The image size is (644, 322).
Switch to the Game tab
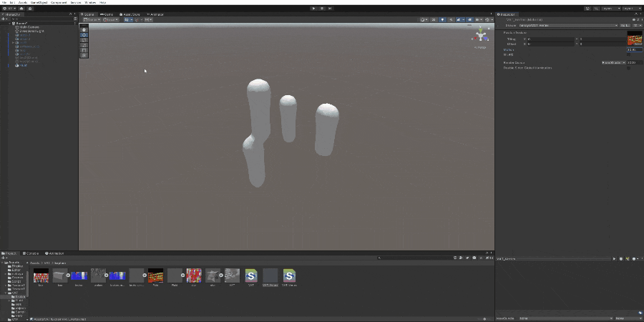tap(107, 14)
